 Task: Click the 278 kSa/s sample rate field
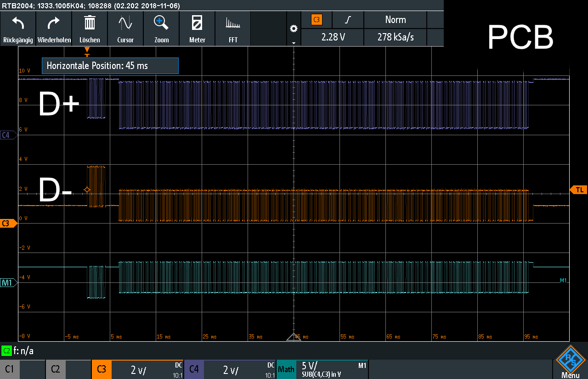(x=395, y=37)
